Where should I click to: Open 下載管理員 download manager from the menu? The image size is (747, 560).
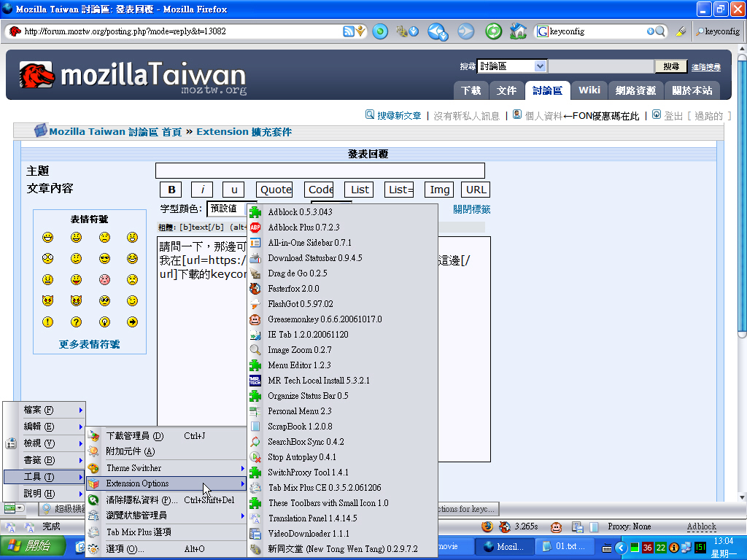tap(135, 436)
